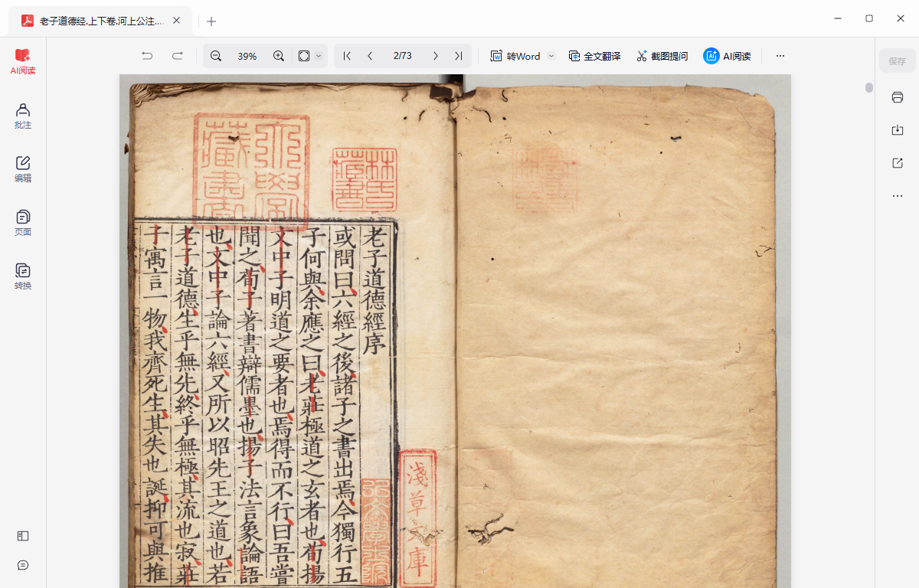Go to the next page
The height and width of the screenshot is (588, 919).
coord(436,56)
